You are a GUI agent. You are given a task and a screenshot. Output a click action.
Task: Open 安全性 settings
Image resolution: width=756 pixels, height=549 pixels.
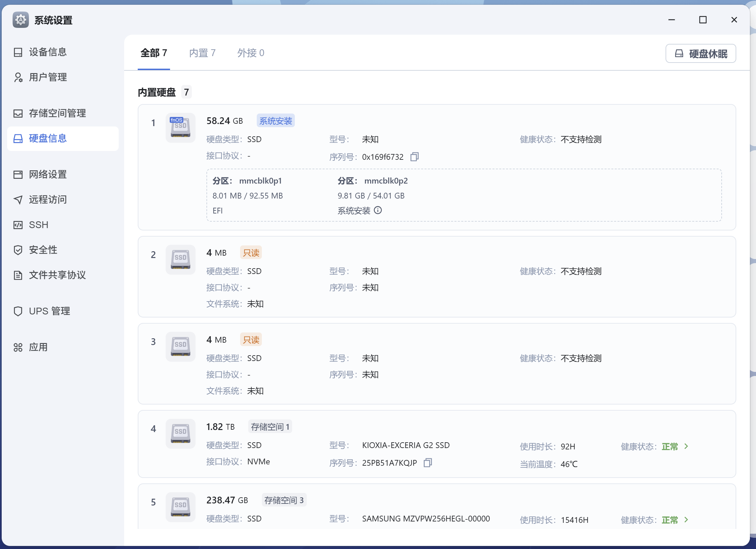43,250
